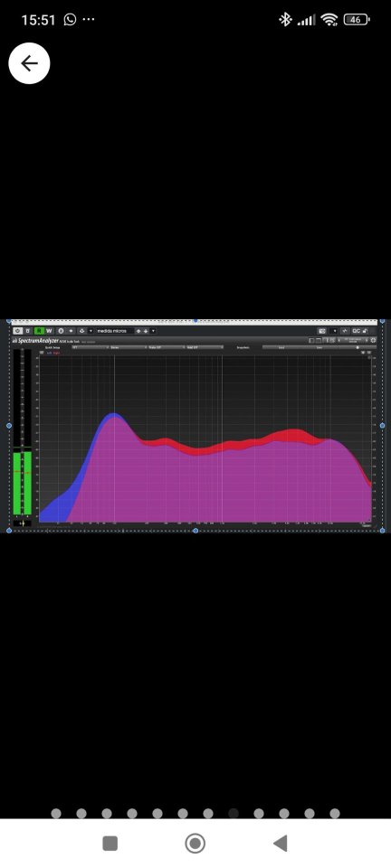Click the QC quick controls button
Screen dimensions: 391x868
pos(356,331)
